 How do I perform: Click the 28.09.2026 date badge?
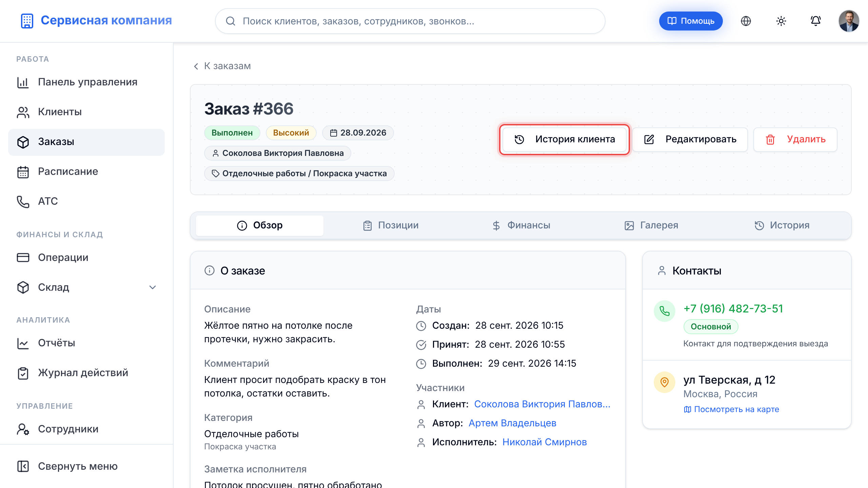point(358,133)
